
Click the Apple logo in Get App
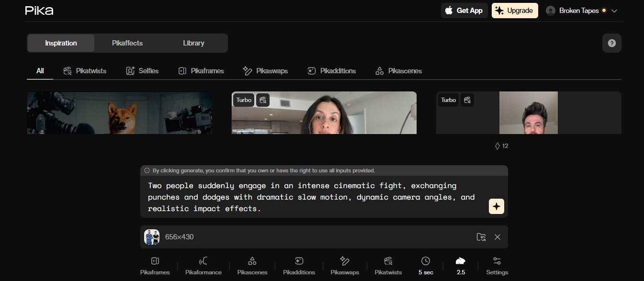[x=449, y=11]
